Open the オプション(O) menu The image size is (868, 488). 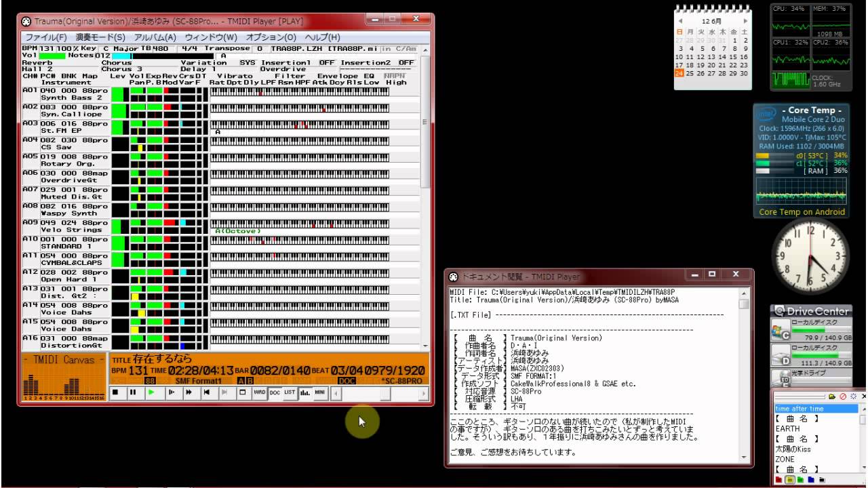tap(271, 37)
